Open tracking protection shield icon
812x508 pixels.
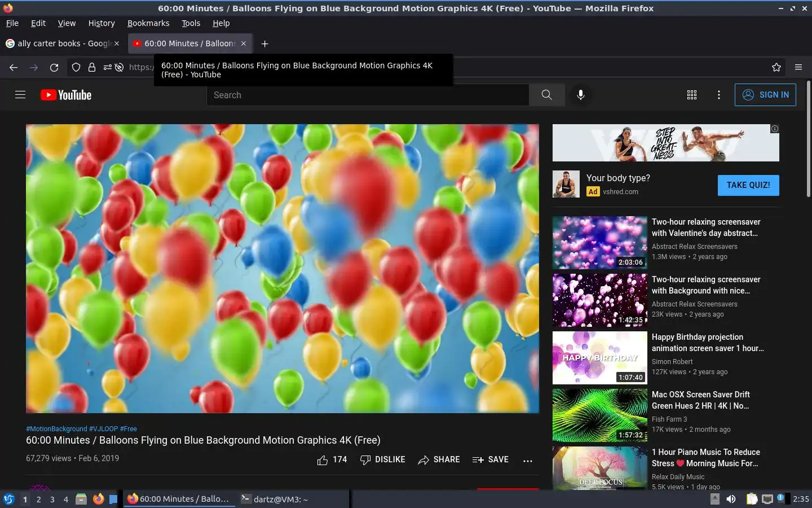click(x=76, y=68)
